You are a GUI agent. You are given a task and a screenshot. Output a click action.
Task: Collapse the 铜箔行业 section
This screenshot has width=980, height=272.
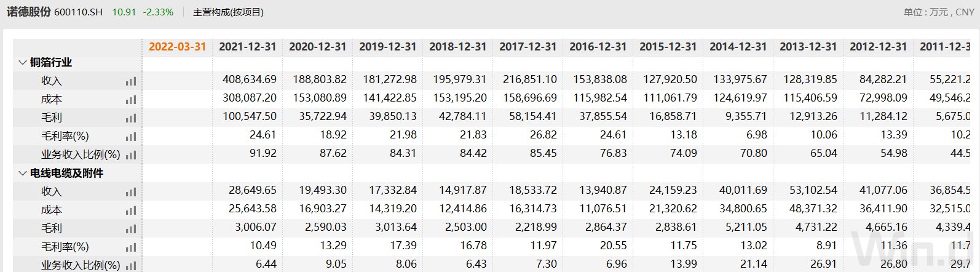[23, 62]
